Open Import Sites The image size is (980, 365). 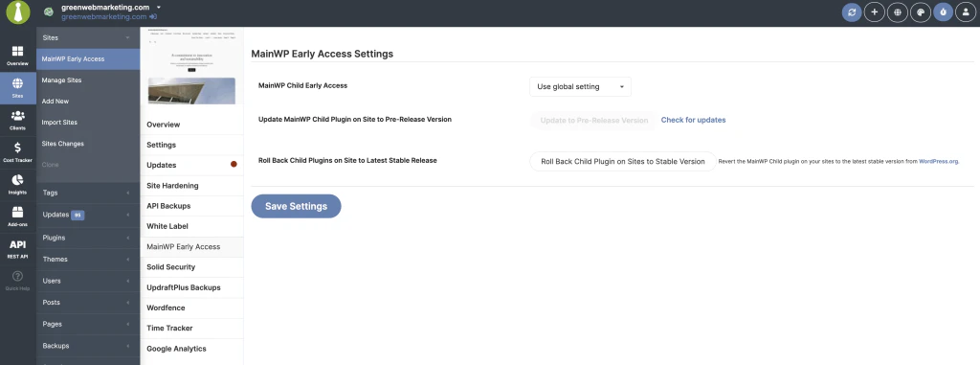coord(88,122)
